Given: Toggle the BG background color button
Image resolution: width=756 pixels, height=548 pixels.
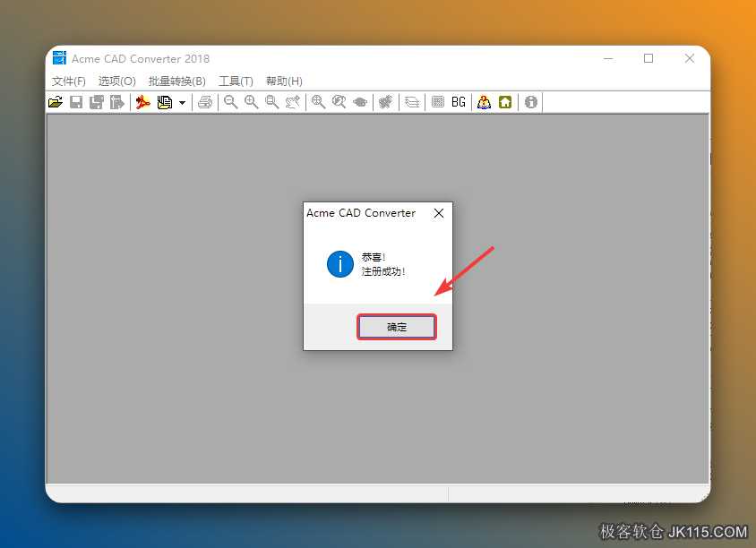Looking at the screenshot, I should pos(459,102).
